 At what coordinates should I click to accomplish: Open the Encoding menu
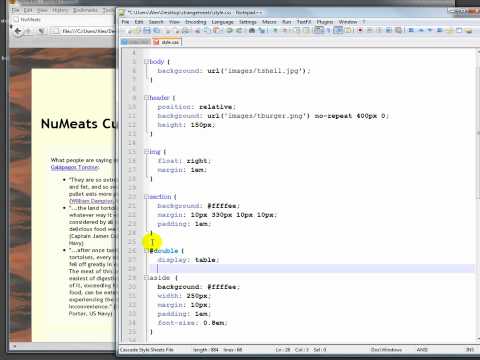pos(195,22)
